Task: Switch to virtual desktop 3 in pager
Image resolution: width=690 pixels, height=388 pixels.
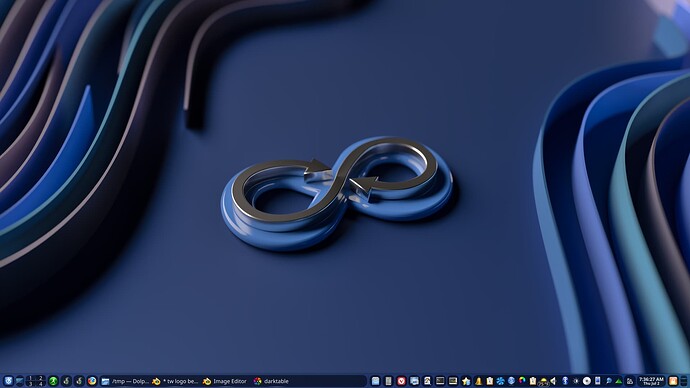Action: point(30,384)
